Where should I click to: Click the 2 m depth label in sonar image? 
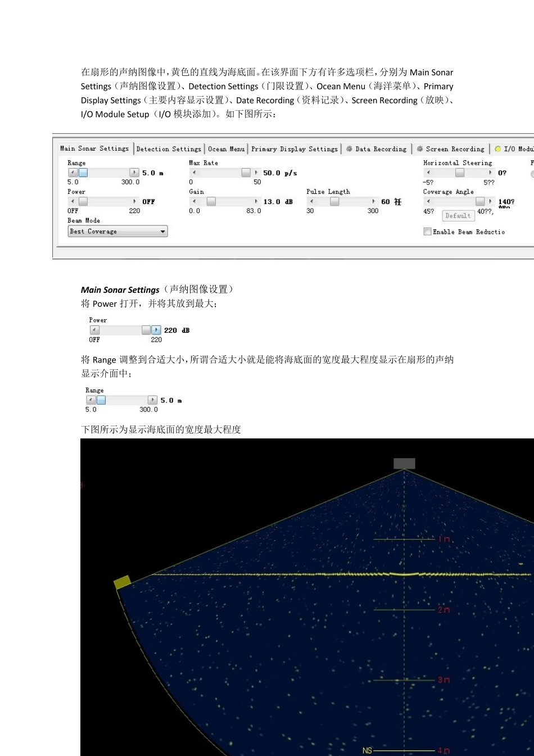444,610
